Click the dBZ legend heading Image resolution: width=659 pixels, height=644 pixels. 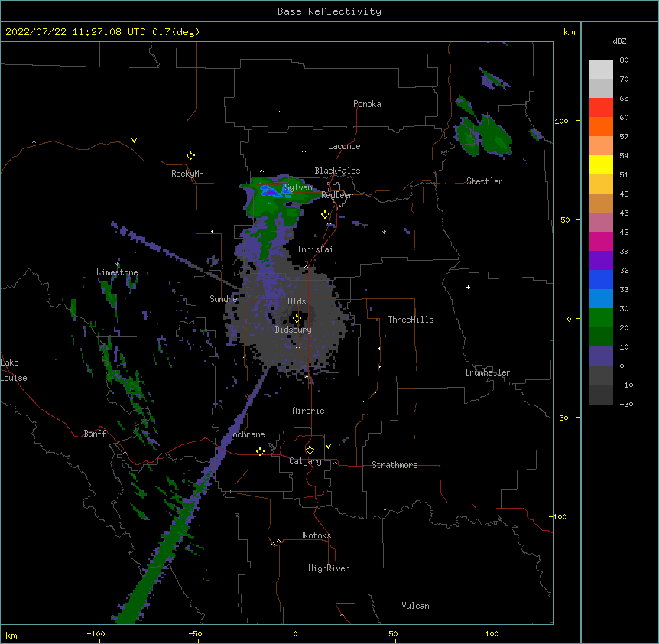click(x=619, y=41)
